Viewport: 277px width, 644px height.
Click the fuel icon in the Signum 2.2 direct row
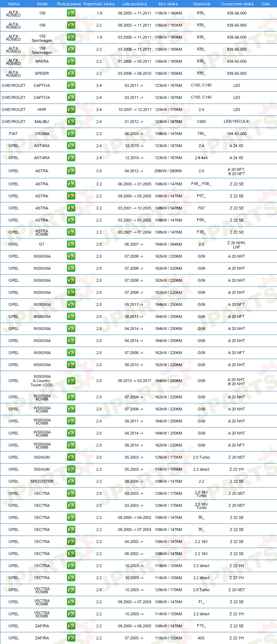(71, 469)
